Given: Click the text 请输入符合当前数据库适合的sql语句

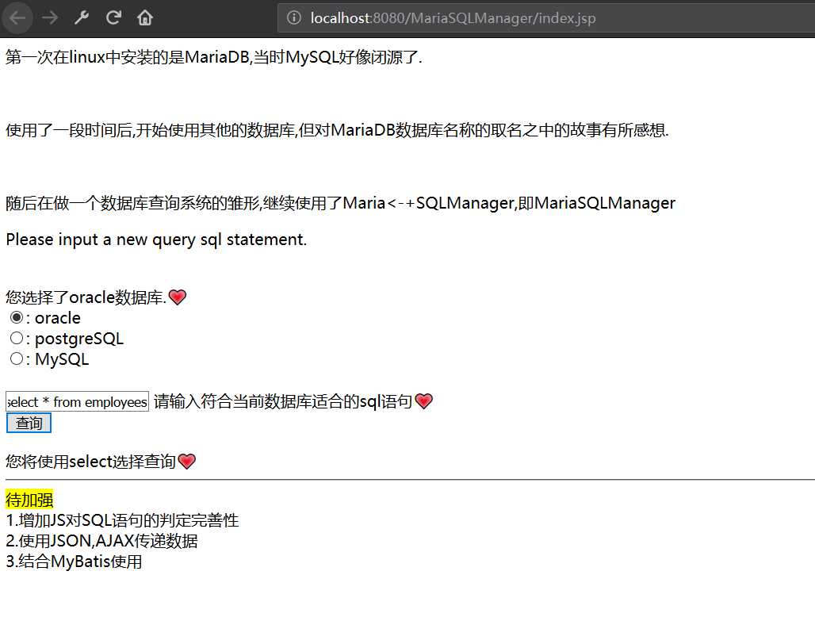Looking at the screenshot, I should tap(283, 401).
